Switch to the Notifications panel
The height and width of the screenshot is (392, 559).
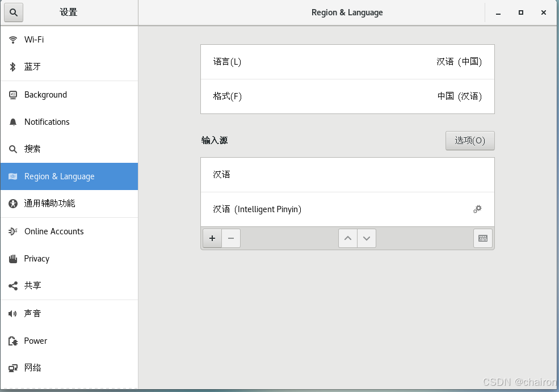coord(69,122)
